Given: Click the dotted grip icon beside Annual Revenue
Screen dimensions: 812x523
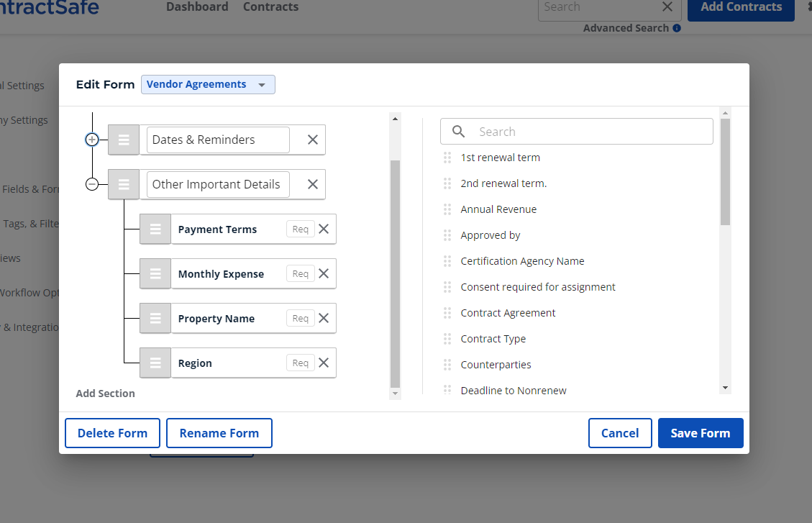Looking at the screenshot, I should pos(447,209).
